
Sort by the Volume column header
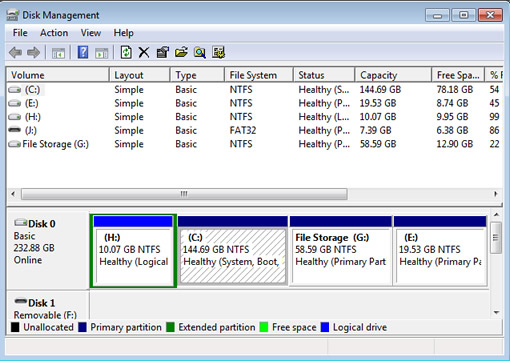(58, 75)
